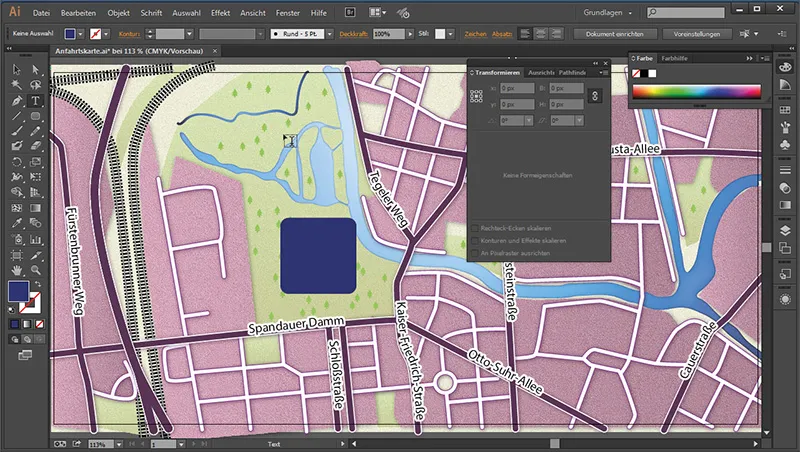Select the Line Segment tool
Image resolution: width=800 pixels, height=452 pixels.
(17, 116)
